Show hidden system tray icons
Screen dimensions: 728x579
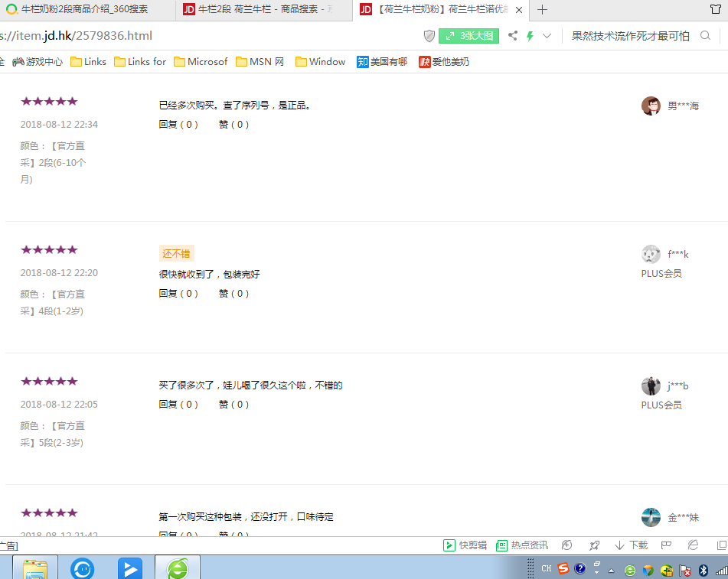(x=611, y=570)
